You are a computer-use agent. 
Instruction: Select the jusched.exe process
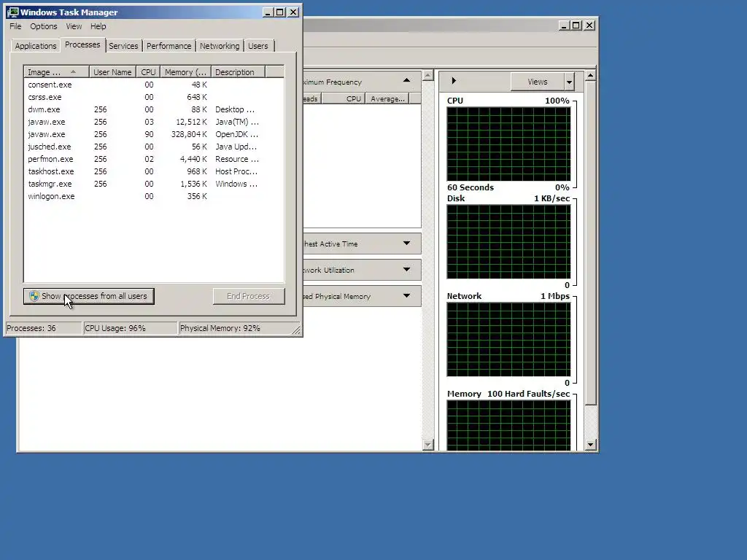(153, 147)
